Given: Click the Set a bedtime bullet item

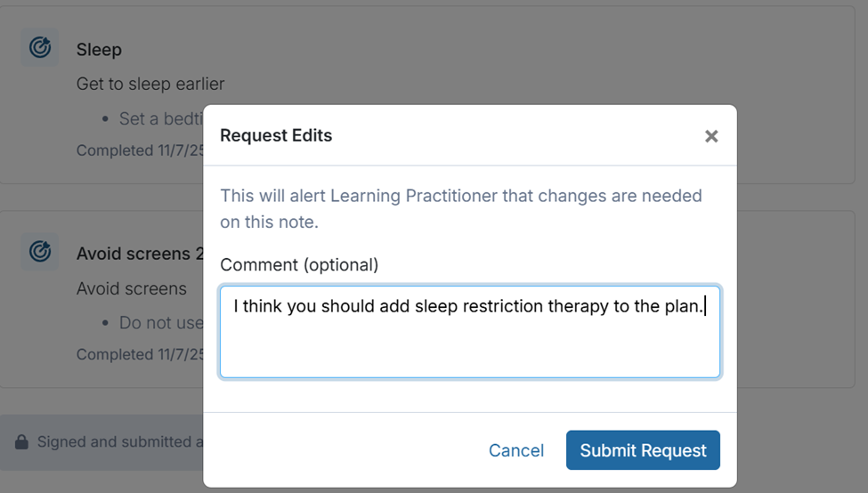Looking at the screenshot, I should coord(160,118).
